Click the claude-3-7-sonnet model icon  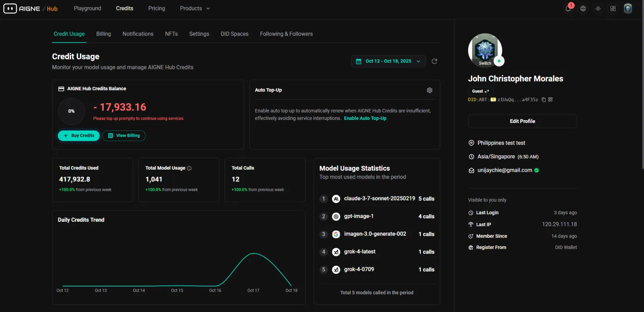pyautogui.click(x=336, y=199)
